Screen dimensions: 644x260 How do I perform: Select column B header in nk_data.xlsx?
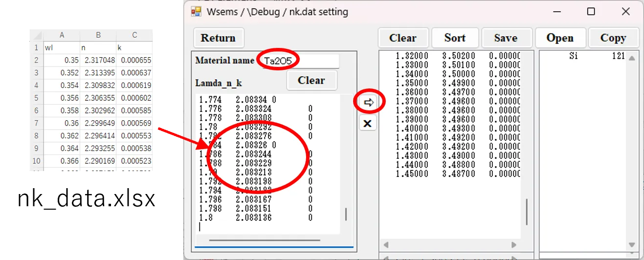click(x=98, y=35)
